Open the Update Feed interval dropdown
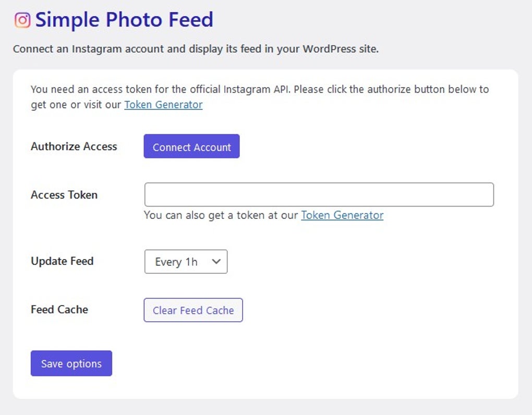The height and width of the screenshot is (415, 532). 186,262
